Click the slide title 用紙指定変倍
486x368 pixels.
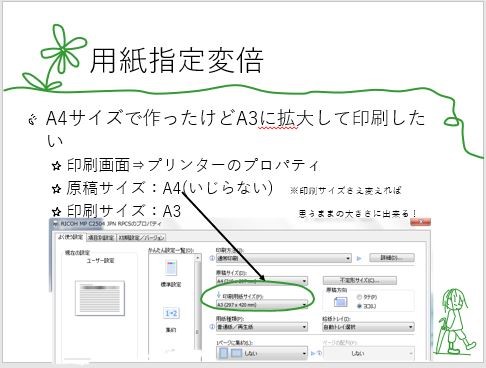pos(177,60)
